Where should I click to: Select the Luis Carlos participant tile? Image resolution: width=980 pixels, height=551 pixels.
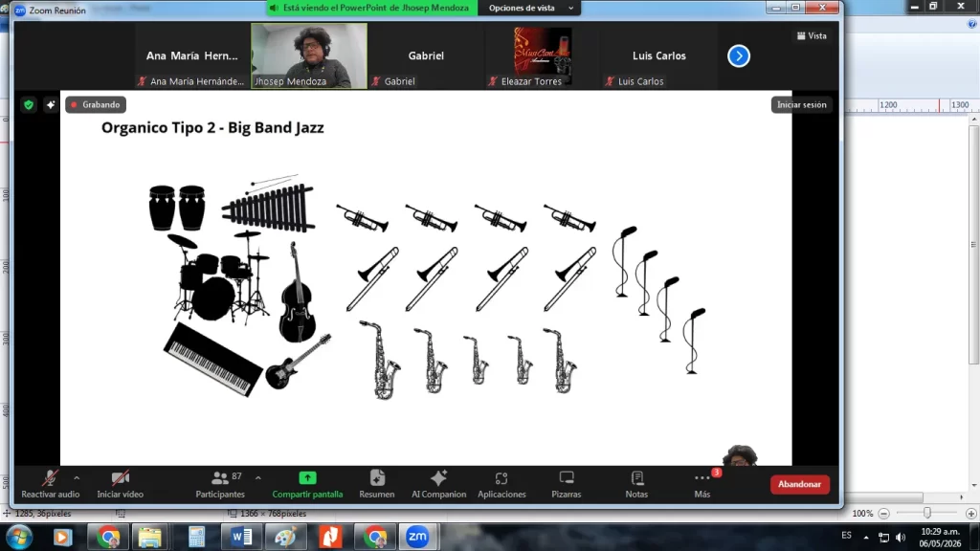pyautogui.click(x=658, y=55)
